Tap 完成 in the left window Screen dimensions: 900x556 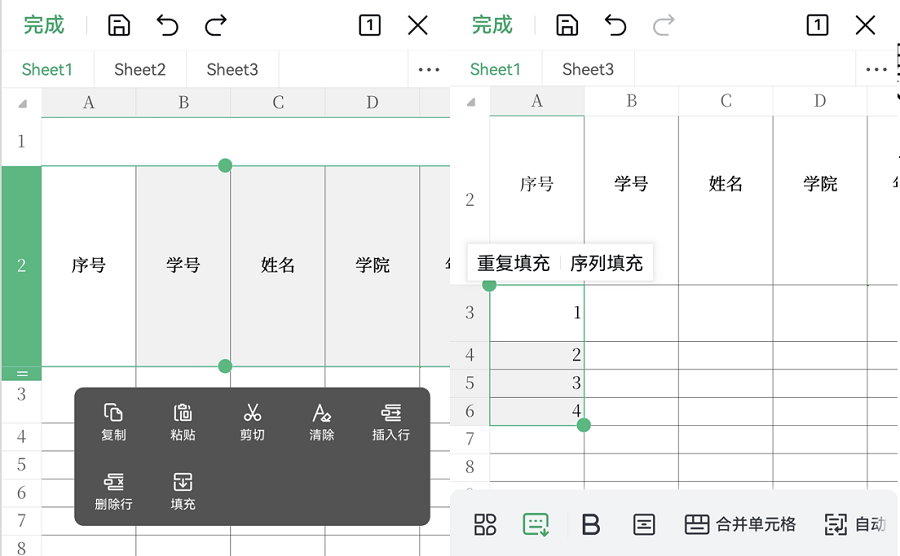pyautogui.click(x=44, y=25)
